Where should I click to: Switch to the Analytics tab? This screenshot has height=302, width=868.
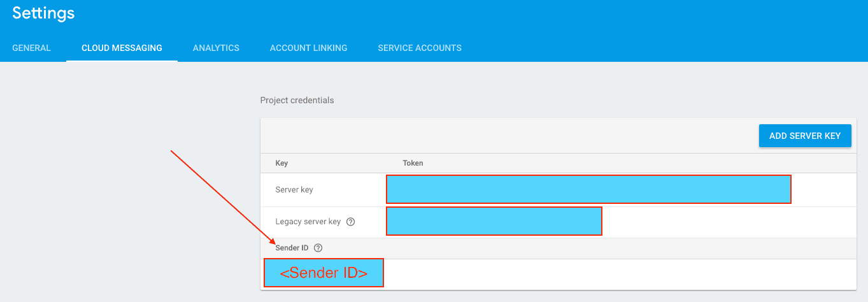point(216,48)
